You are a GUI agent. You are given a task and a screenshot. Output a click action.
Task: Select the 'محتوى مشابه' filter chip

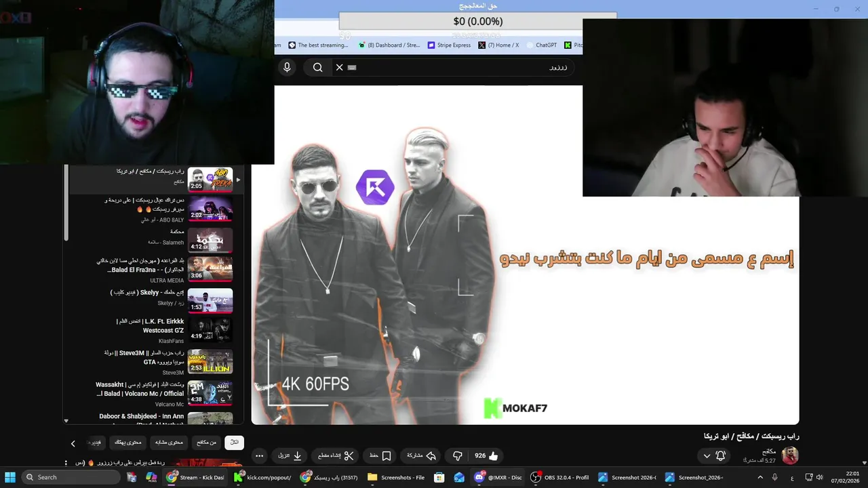[x=169, y=443]
